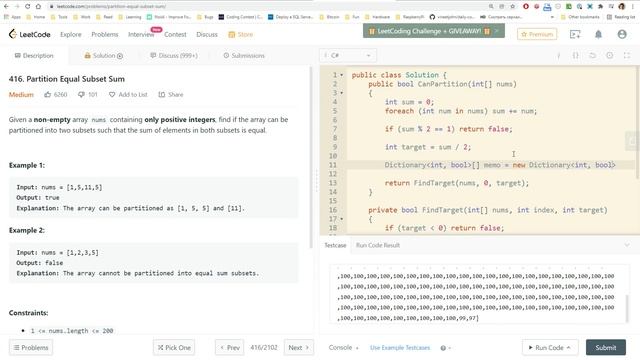Click the Opera-style red extension icon
The image size is (640, 360).
[x=526, y=6]
